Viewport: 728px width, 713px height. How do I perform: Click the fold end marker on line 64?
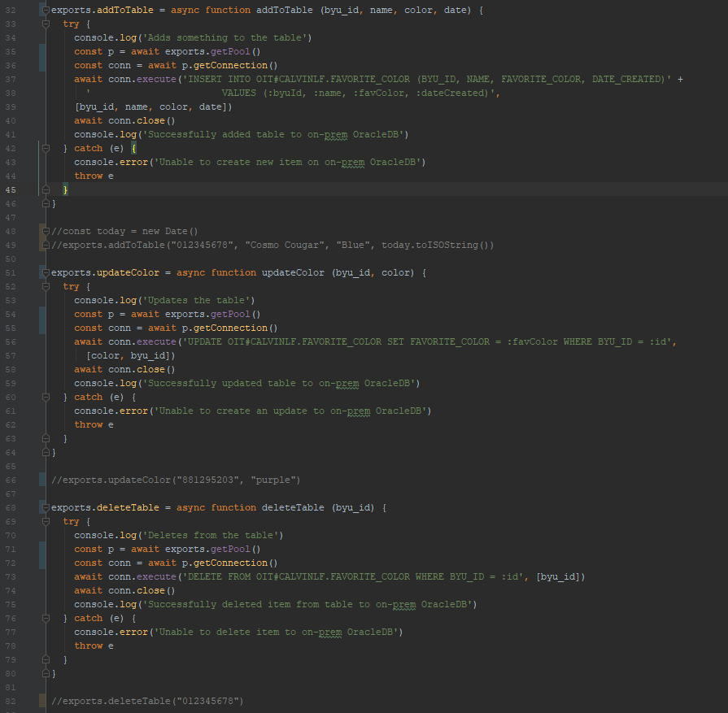[x=46, y=452]
